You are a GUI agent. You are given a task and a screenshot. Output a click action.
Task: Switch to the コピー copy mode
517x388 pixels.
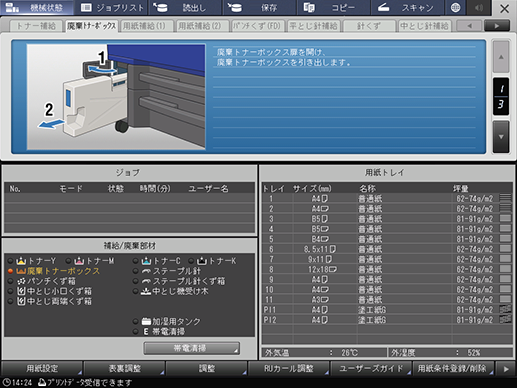click(x=333, y=7)
